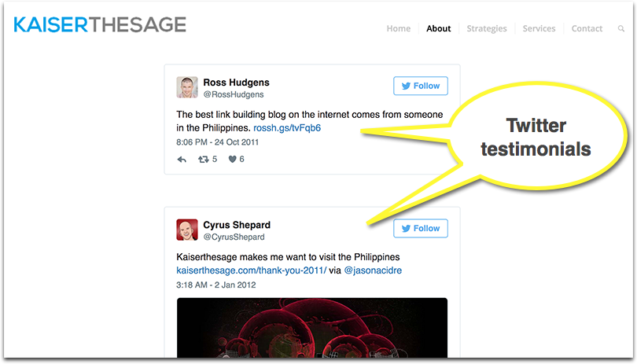Like the Ross Hudgens tweet via heart icon

[x=232, y=160]
